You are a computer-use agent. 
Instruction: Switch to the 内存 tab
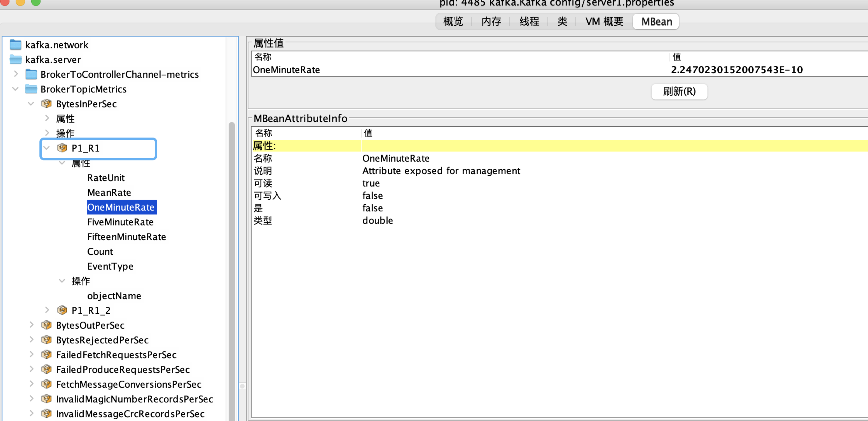(x=491, y=22)
